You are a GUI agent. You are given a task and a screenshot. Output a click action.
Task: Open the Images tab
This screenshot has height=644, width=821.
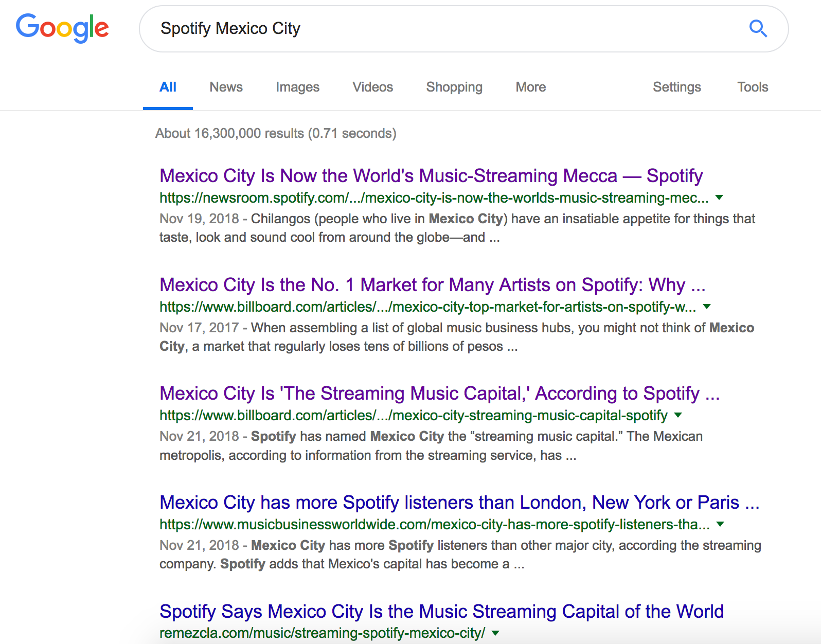click(297, 87)
